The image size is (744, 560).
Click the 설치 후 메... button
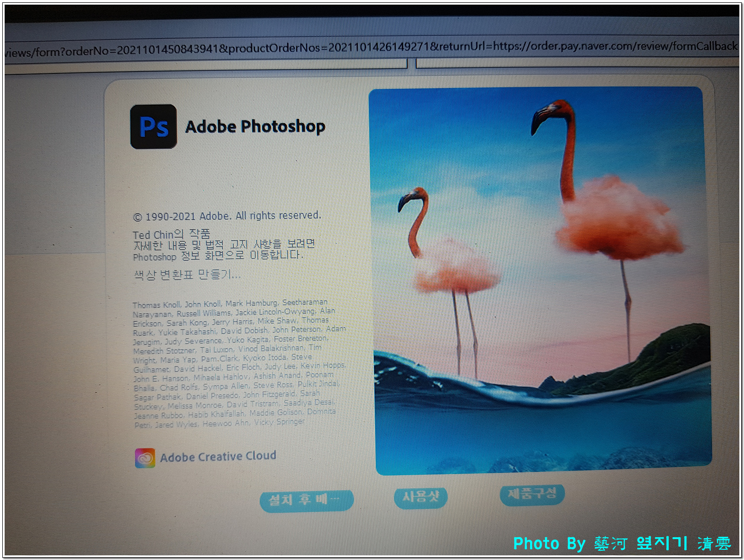pyautogui.click(x=306, y=501)
